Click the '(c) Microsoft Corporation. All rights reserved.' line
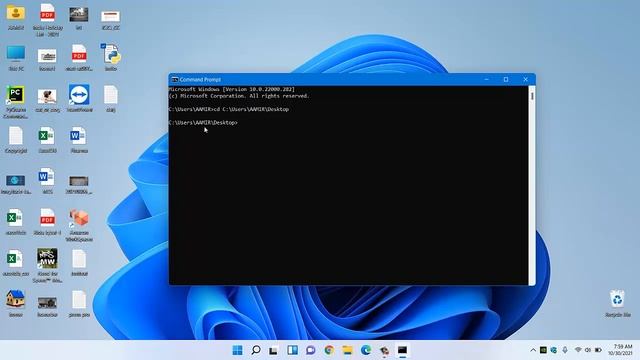The image size is (640, 360). click(x=239, y=96)
